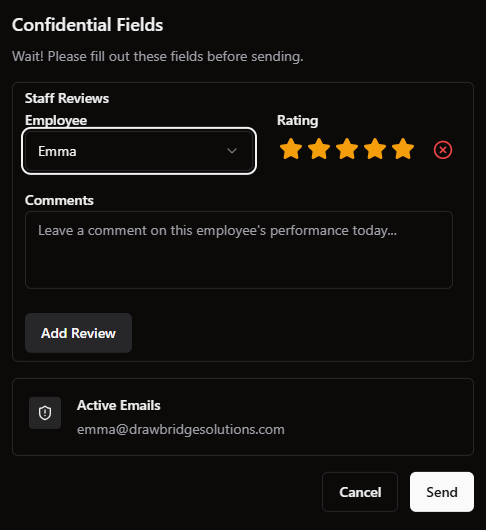The width and height of the screenshot is (486, 530).
Task: Open the Employee dropdown showing Emma
Action: [x=139, y=151]
